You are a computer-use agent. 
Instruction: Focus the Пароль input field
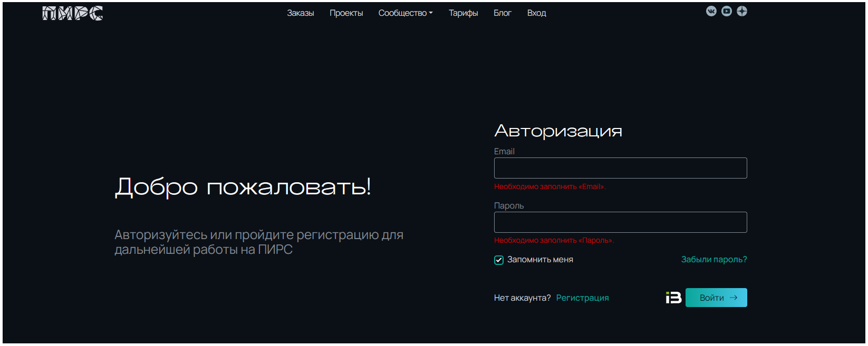[621, 222]
